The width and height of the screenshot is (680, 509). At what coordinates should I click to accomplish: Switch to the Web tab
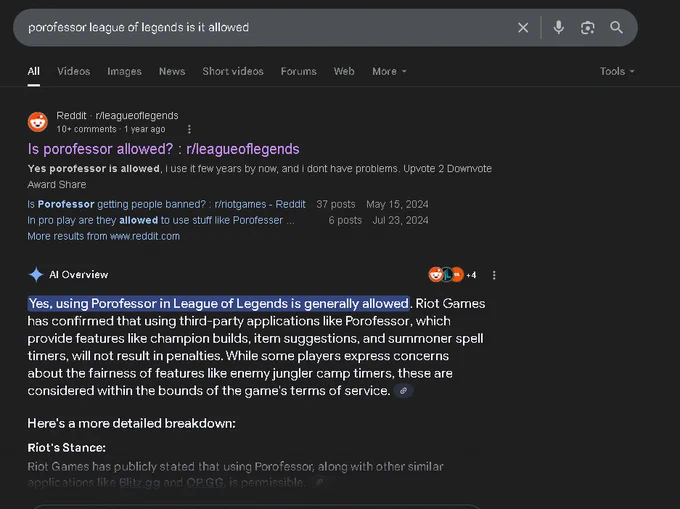point(344,72)
